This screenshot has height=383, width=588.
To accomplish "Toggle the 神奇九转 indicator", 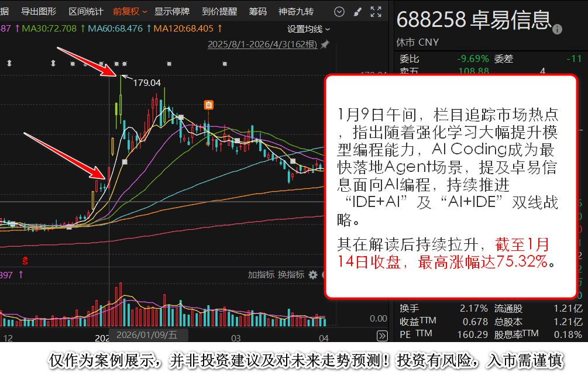I will tap(295, 12).
